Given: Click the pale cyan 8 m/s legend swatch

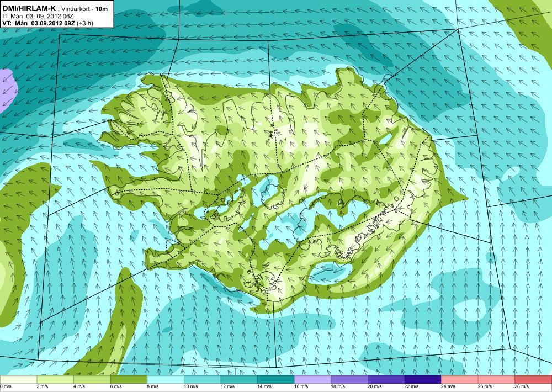Looking at the screenshot, I should pyautogui.click(x=166, y=380).
